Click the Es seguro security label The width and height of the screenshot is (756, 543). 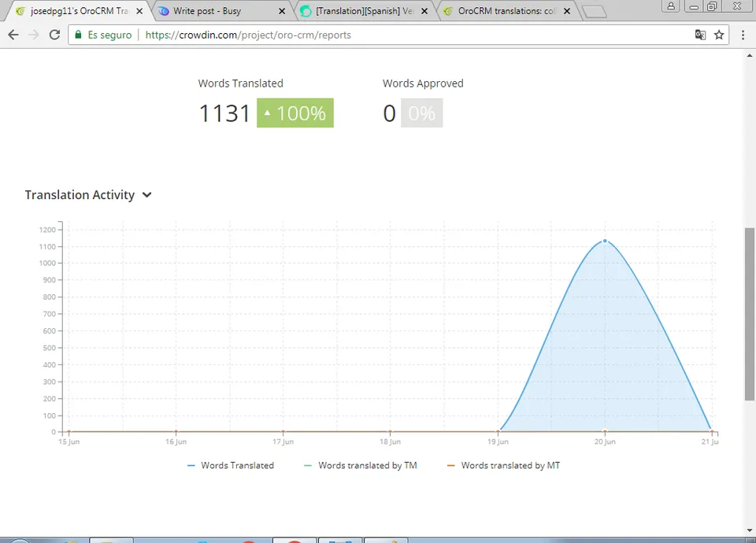109,35
